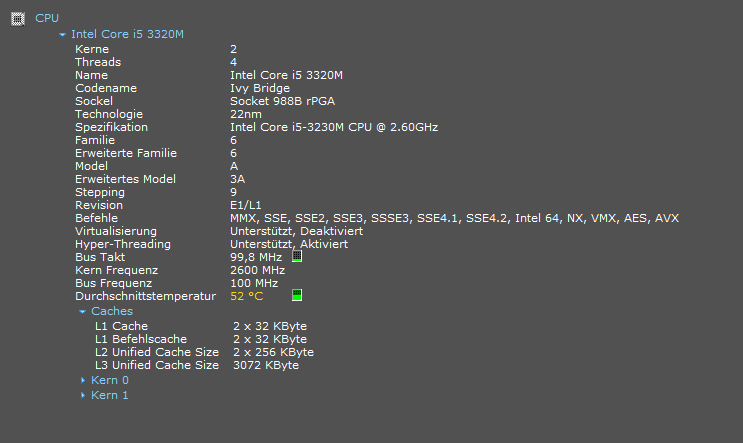Image resolution: width=743 pixels, height=443 pixels.
Task: Click the Codename value Ivy Bridge
Action: coord(260,88)
